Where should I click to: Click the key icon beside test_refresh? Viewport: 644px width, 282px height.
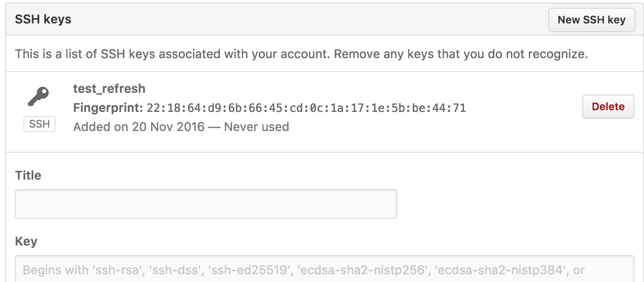39,96
